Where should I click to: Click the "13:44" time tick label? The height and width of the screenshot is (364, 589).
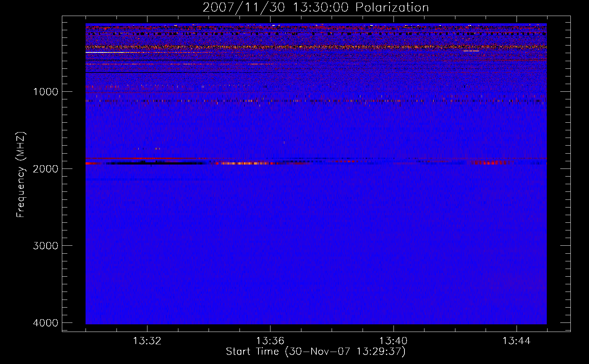click(517, 341)
